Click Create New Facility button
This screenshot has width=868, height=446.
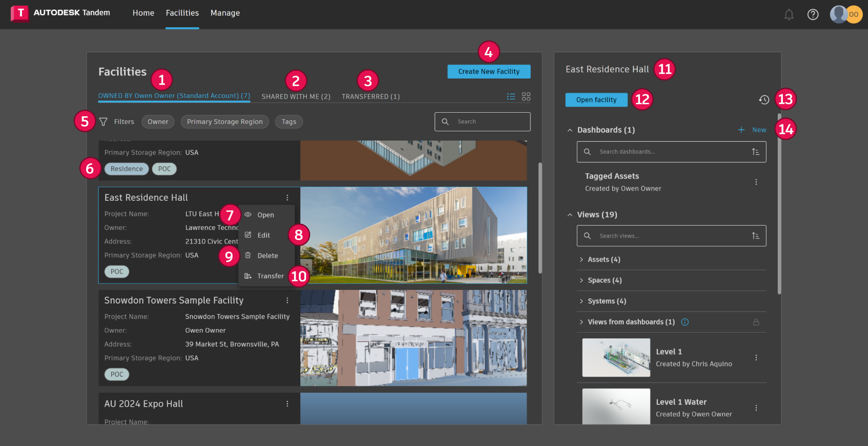pyautogui.click(x=489, y=72)
